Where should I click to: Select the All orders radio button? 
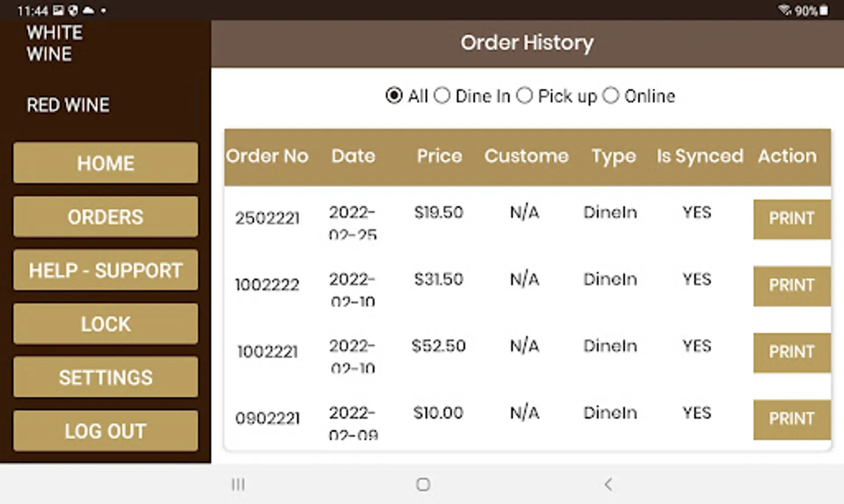(x=394, y=96)
